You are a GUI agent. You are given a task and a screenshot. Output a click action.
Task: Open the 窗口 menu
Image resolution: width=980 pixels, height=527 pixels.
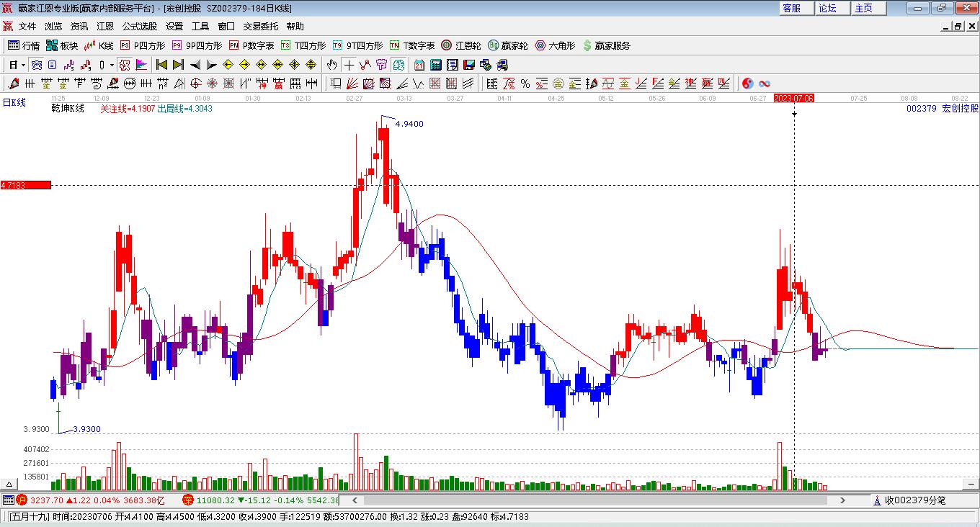click(226, 27)
